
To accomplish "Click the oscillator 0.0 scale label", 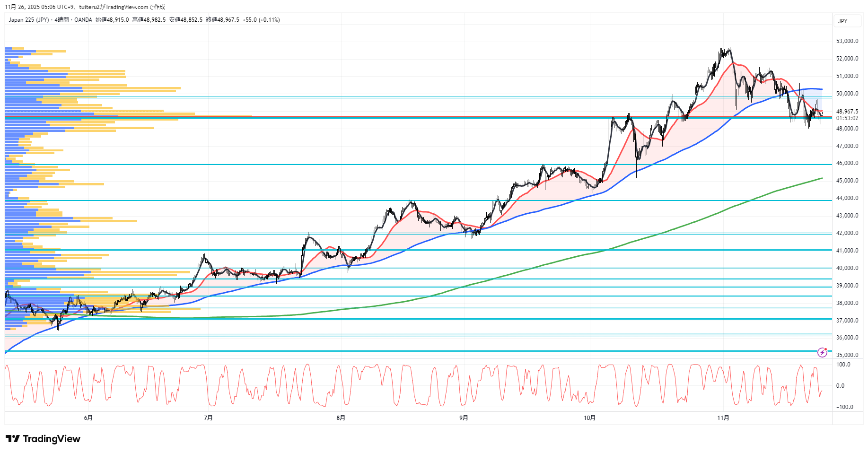I will pos(840,386).
